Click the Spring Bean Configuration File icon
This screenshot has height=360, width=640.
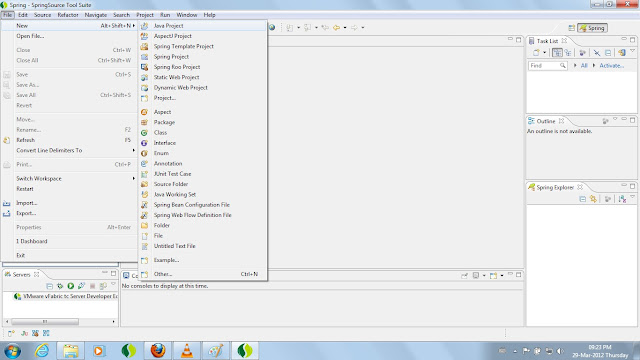(144, 204)
